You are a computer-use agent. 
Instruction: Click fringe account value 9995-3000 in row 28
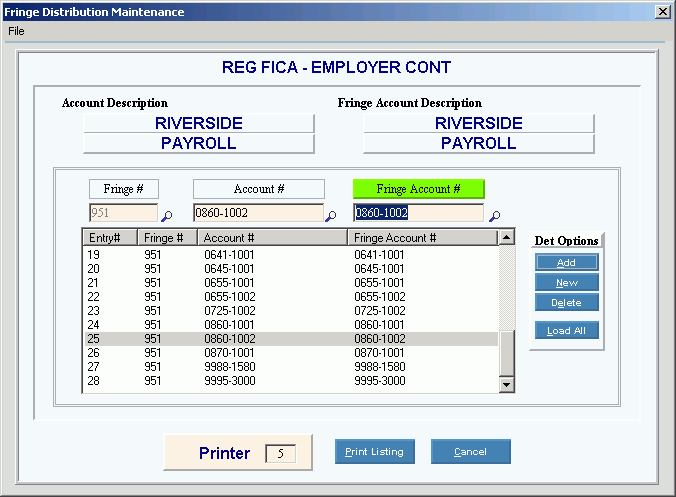pyautogui.click(x=380, y=381)
